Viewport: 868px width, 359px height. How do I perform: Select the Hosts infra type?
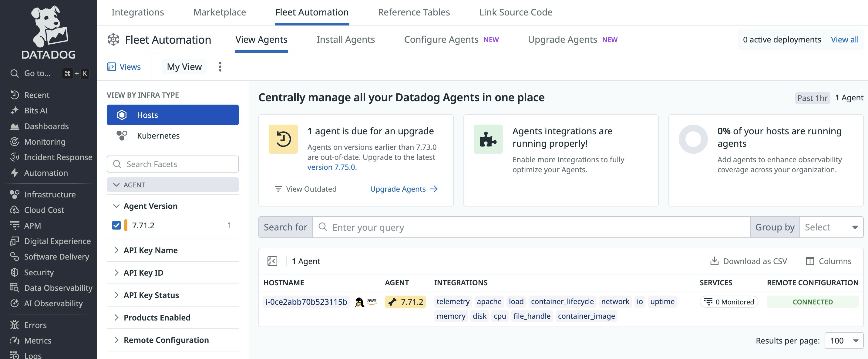click(147, 115)
